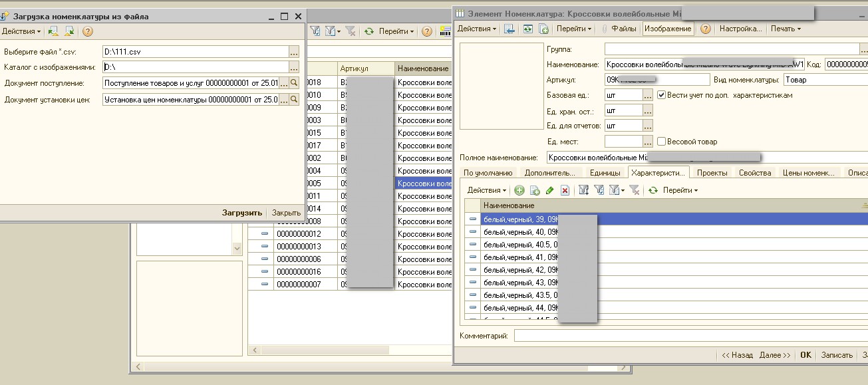Open Действия dropdown in file-load window
Image resolution: width=868 pixels, height=385 pixels.
tap(21, 31)
